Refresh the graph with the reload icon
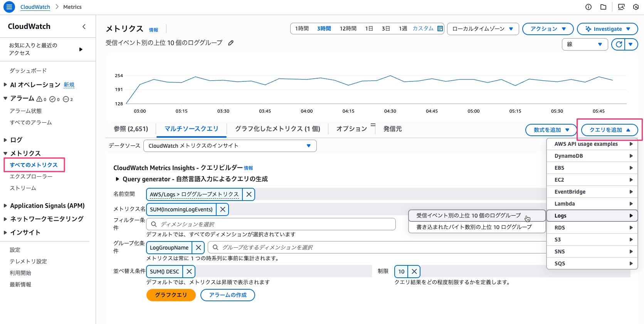This screenshot has height=324, width=644. (619, 44)
